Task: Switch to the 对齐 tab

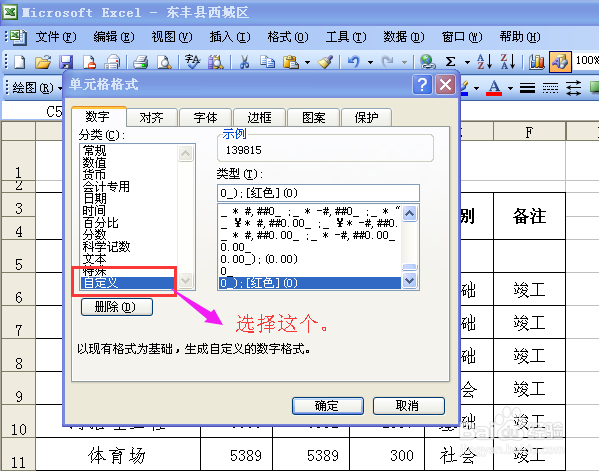Action: [x=152, y=118]
